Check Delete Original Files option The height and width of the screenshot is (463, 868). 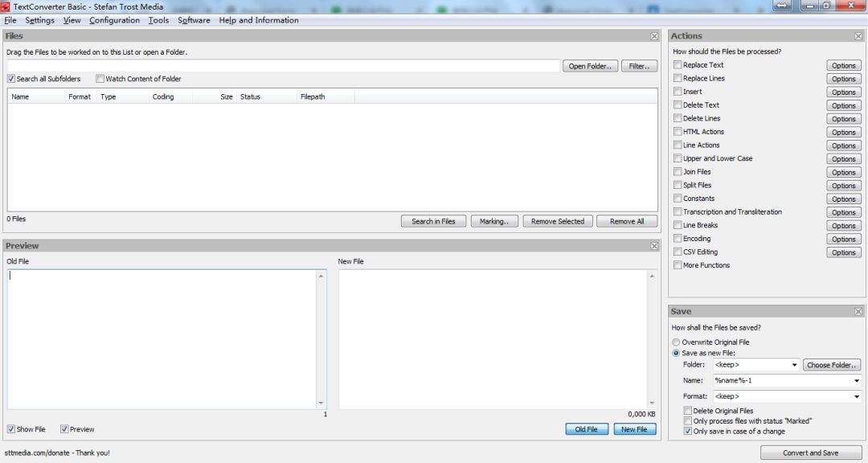pos(687,411)
